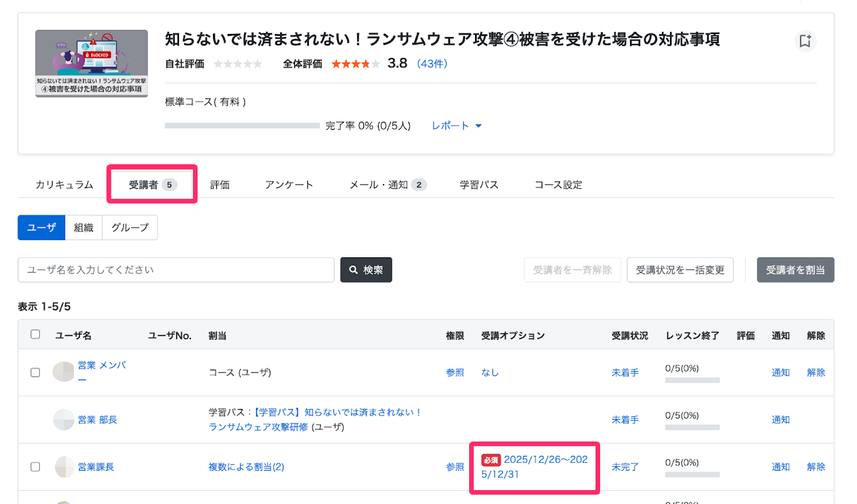The height and width of the screenshot is (504, 857).
Task: Select the ユーザ filter button
Action: [x=41, y=227]
